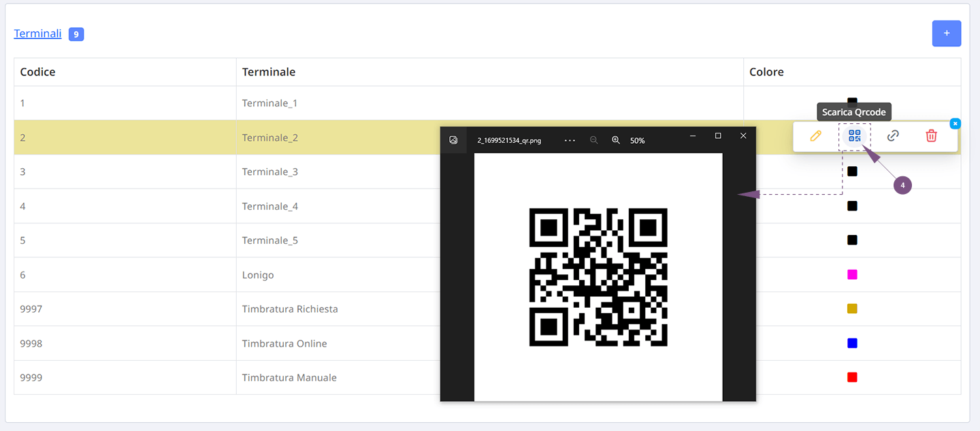Select the Timbratura Richiesta name cell
980x431 pixels.
[x=290, y=309]
